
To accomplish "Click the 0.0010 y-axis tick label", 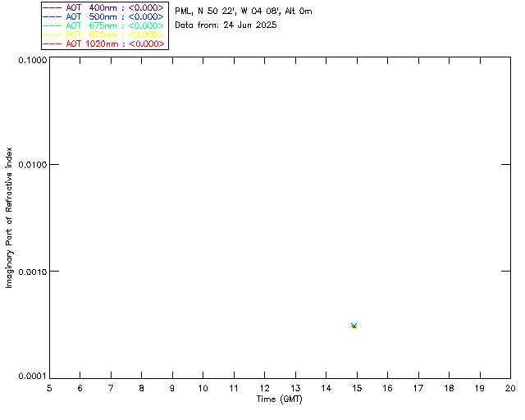I will [30, 272].
